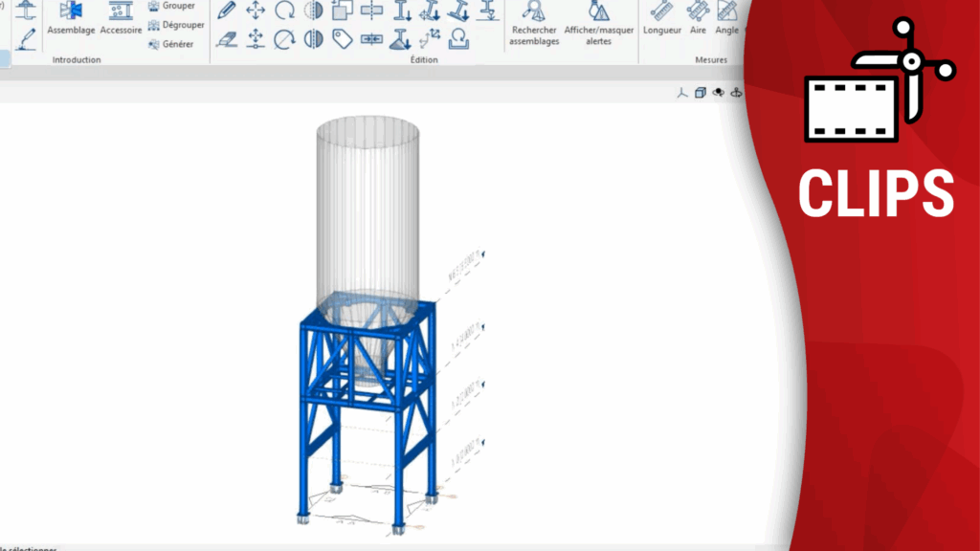
Task: Click the 3D axes view icon
Action: coord(682,93)
